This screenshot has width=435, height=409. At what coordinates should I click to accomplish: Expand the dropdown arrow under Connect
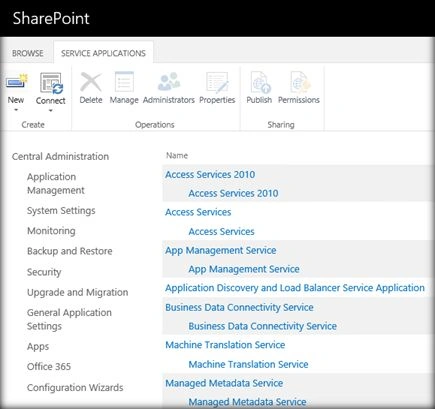(x=51, y=111)
